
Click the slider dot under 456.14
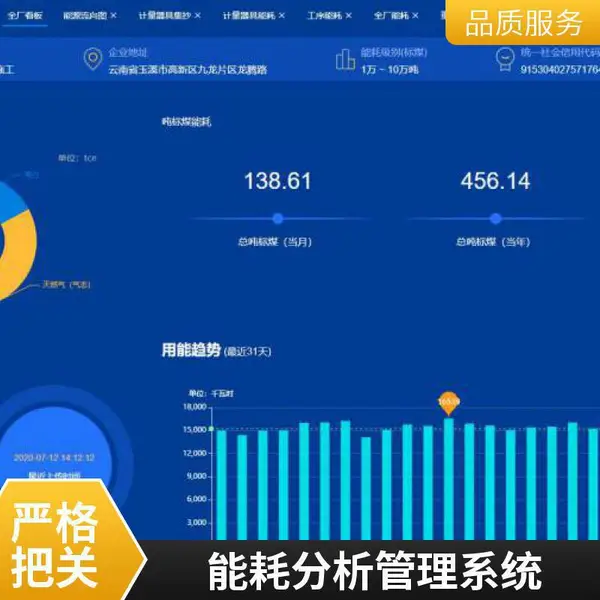[x=496, y=219]
